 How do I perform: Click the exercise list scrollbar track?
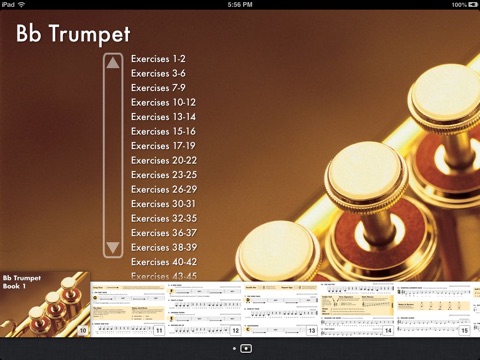(113, 155)
